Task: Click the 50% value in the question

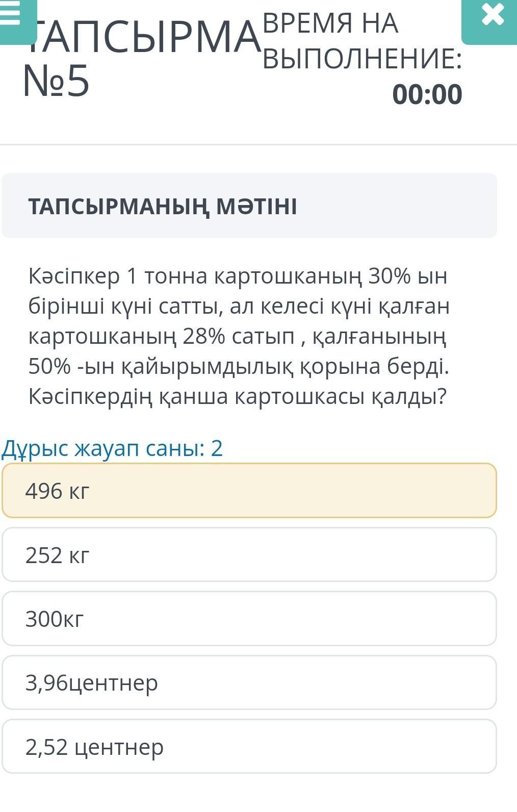Action: (x=49, y=366)
